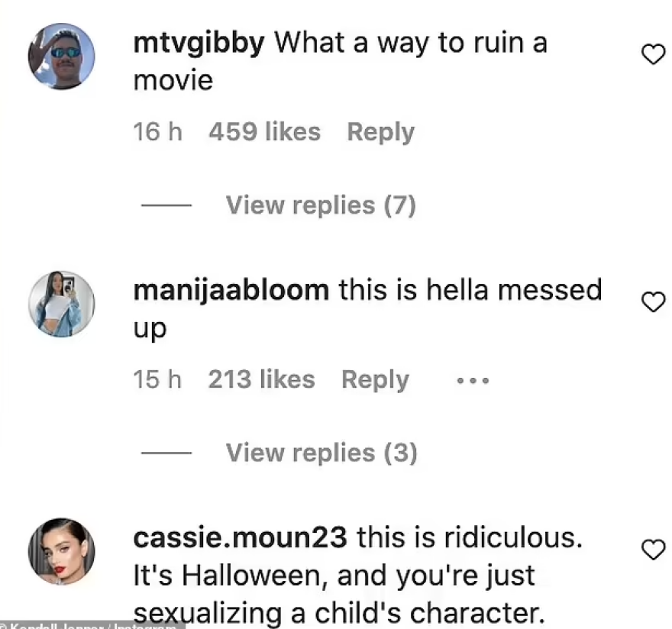672x629 pixels.
Task: Show the 3 replies under manijaabloom
Action: pos(321,453)
